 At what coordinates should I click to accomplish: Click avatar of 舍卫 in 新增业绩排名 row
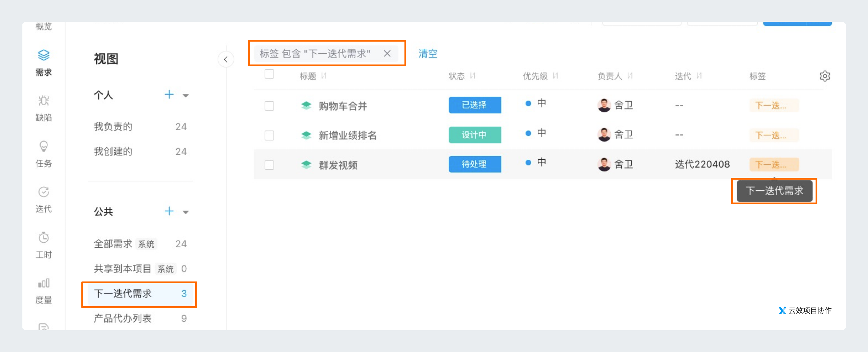604,135
